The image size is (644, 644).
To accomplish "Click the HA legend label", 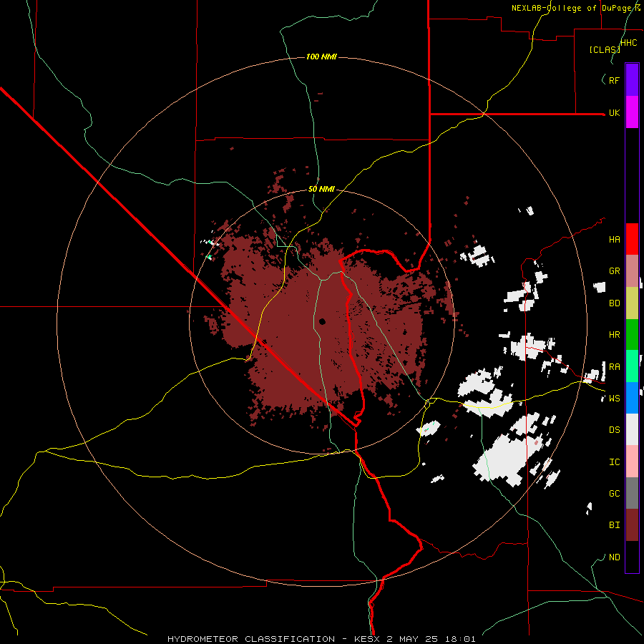I will [614, 240].
